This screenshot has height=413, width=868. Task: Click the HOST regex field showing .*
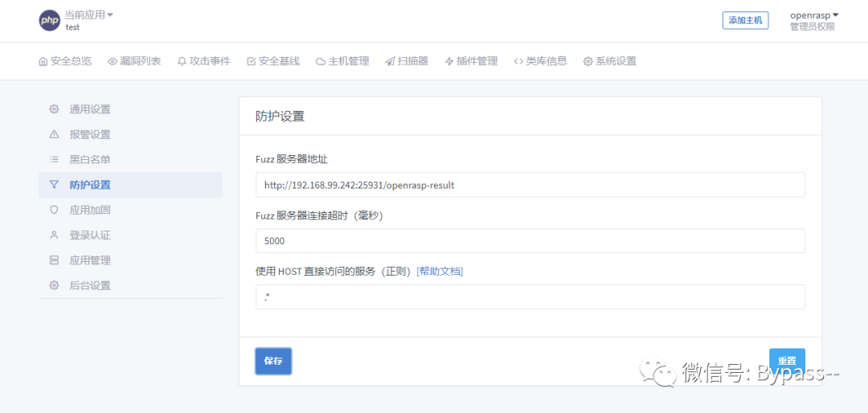click(530, 296)
